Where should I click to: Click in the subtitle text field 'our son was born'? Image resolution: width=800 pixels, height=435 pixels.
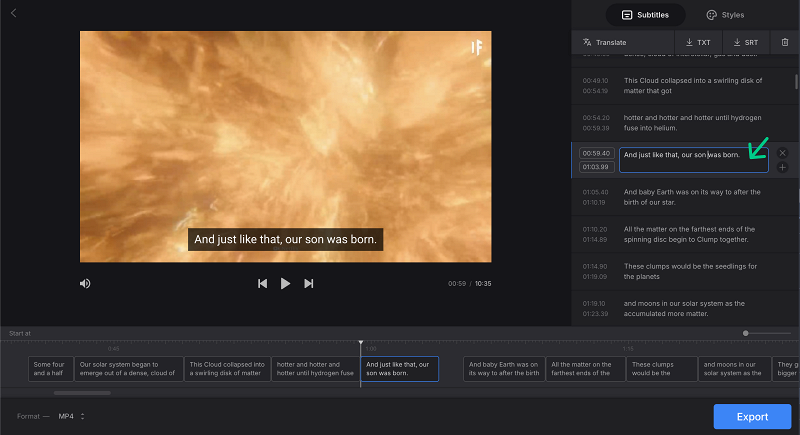[x=693, y=160]
